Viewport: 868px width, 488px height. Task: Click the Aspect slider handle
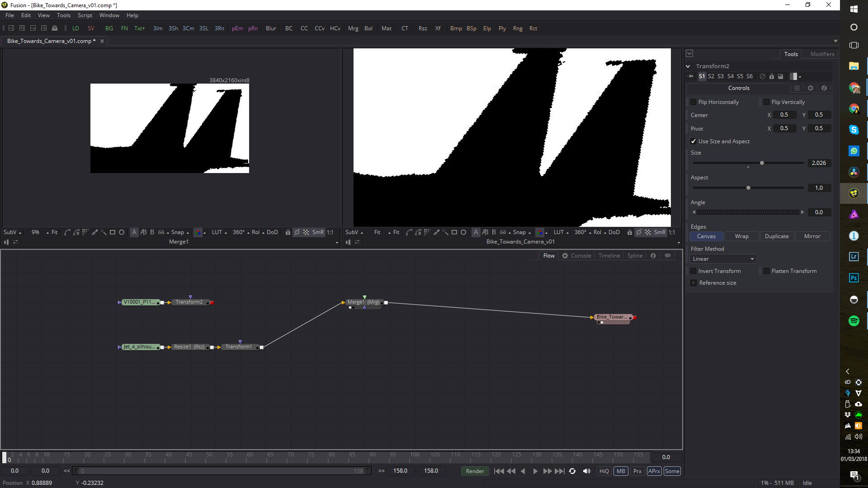pyautogui.click(x=748, y=188)
